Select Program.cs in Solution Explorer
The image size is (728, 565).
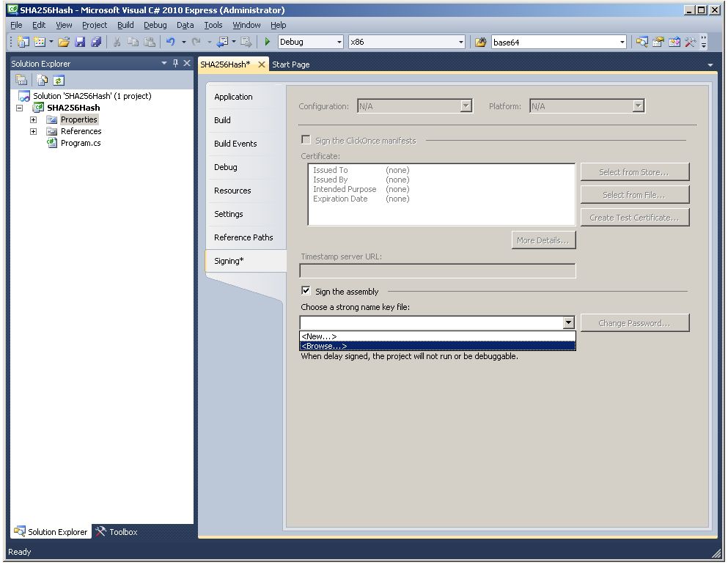pos(81,143)
